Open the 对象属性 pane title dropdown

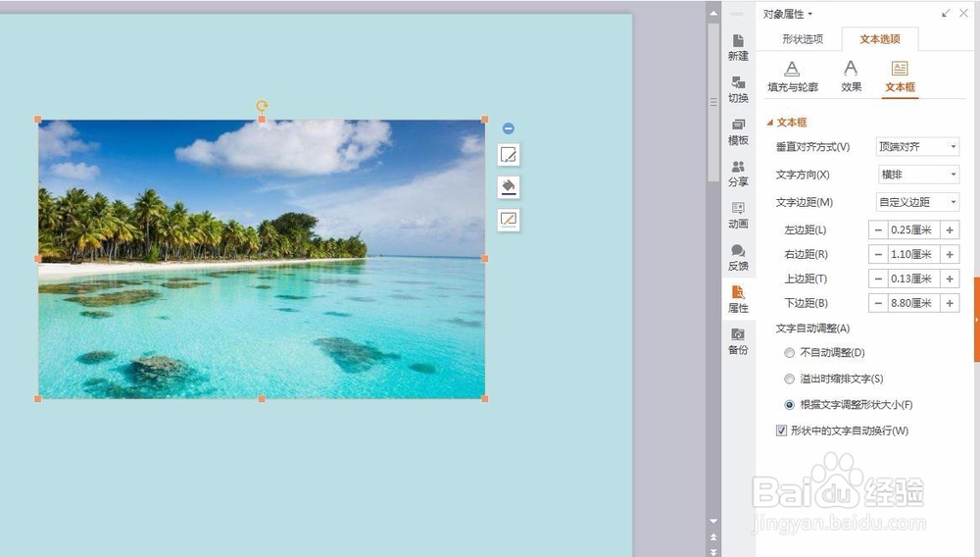810,14
